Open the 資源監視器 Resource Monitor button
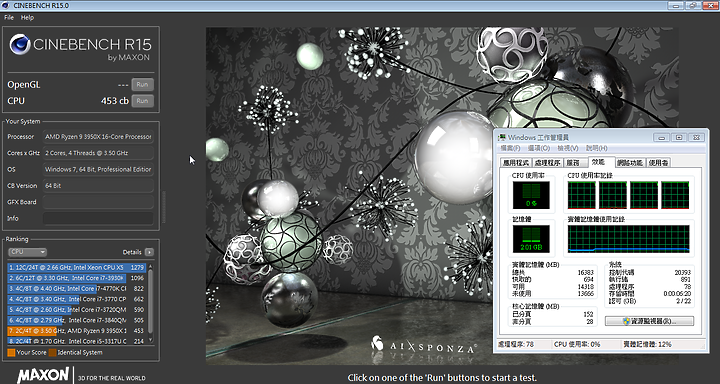 click(649, 321)
